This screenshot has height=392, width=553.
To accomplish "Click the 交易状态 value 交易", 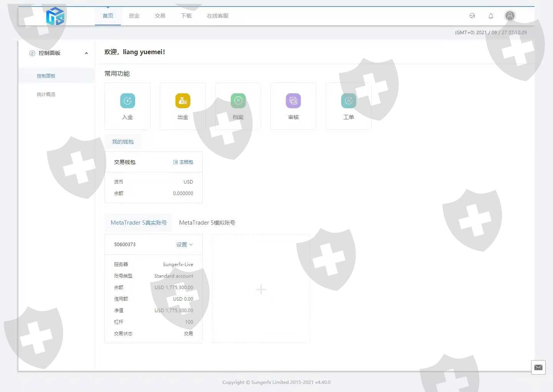I will pos(189,334).
